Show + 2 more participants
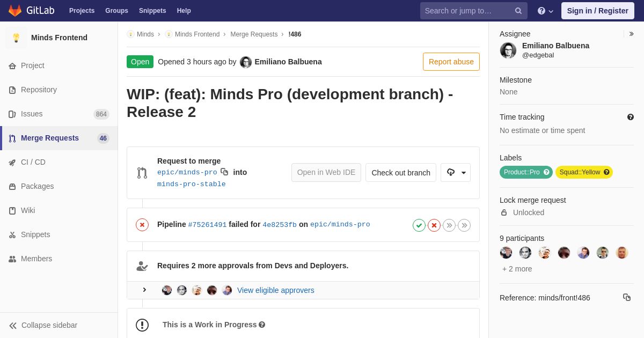 coord(517,269)
